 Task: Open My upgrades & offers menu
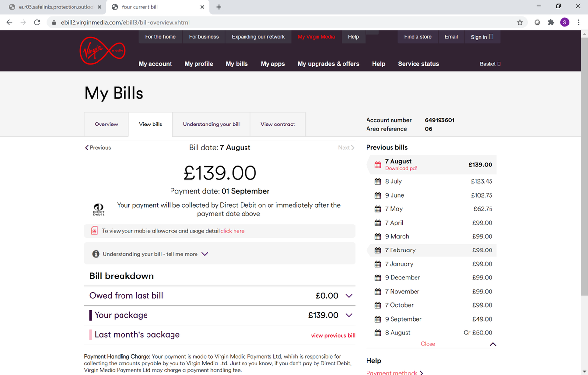pyautogui.click(x=328, y=64)
